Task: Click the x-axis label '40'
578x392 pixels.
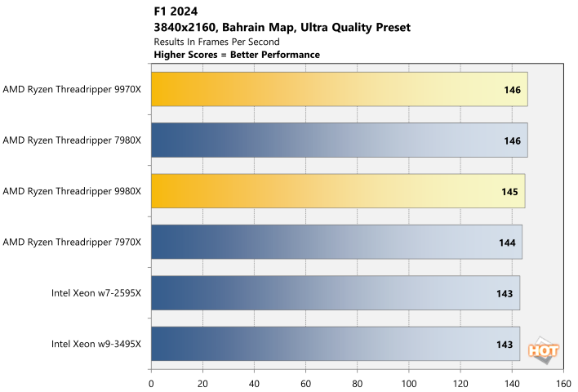Action: click(254, 384)
